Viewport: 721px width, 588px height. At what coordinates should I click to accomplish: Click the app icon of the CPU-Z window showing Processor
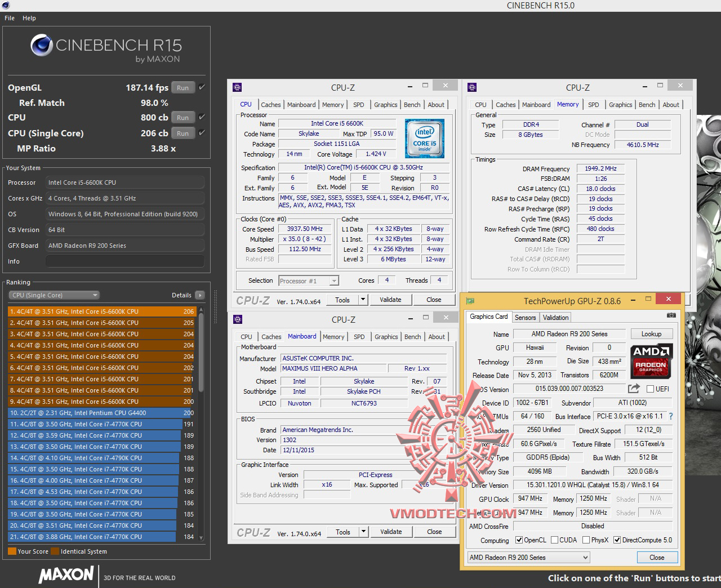click(237, 87)
